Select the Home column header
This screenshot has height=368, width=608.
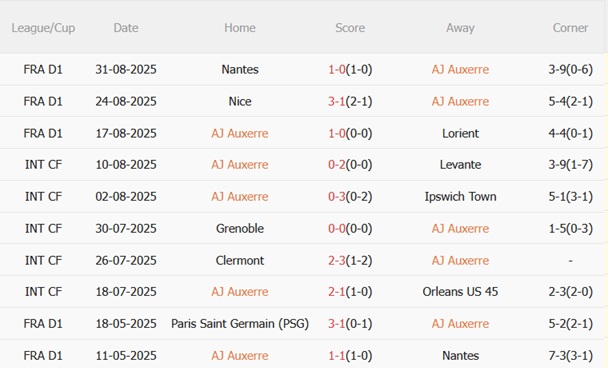point(240,28)
